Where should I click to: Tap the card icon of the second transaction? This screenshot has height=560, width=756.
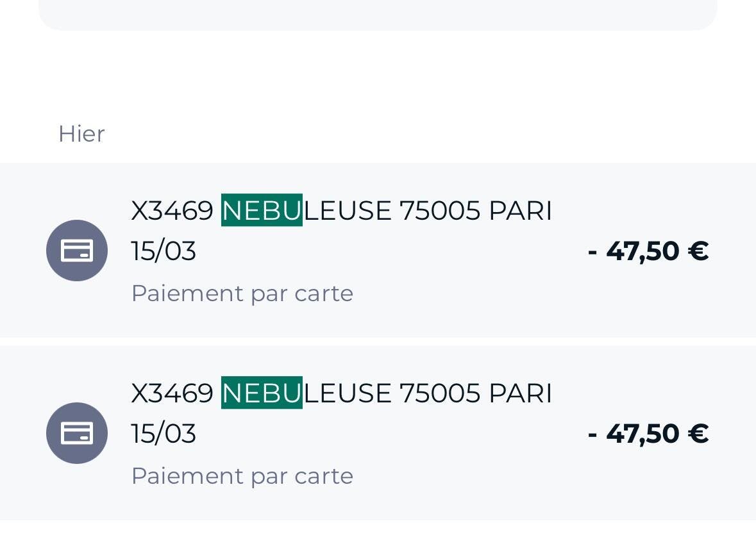(77, 433)
